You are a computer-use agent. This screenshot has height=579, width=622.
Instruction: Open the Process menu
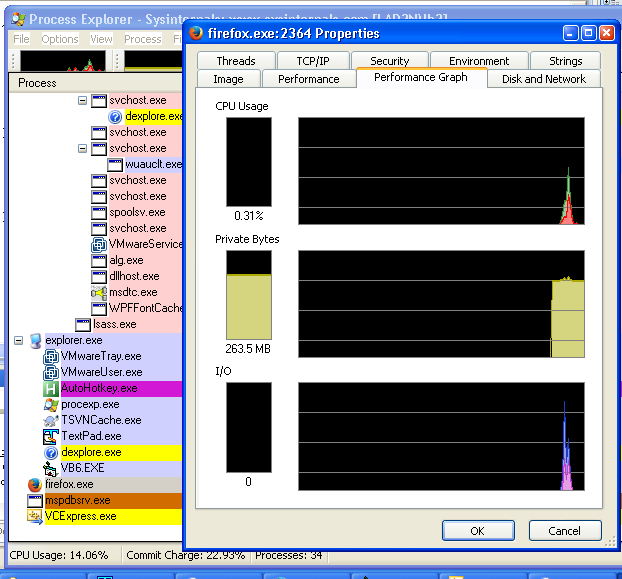click(143, 39)
